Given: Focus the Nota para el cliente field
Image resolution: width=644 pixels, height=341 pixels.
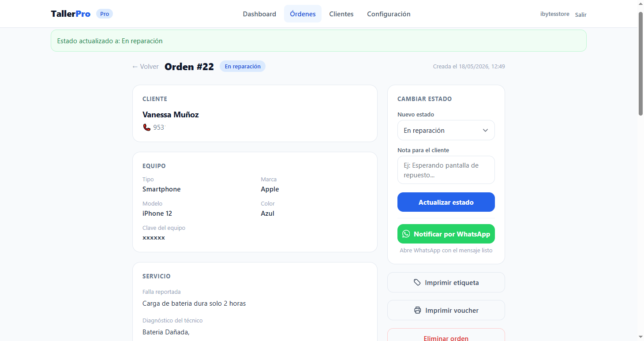Looking at the screenshot, I should pyautogui.click(x=446, y=170).
